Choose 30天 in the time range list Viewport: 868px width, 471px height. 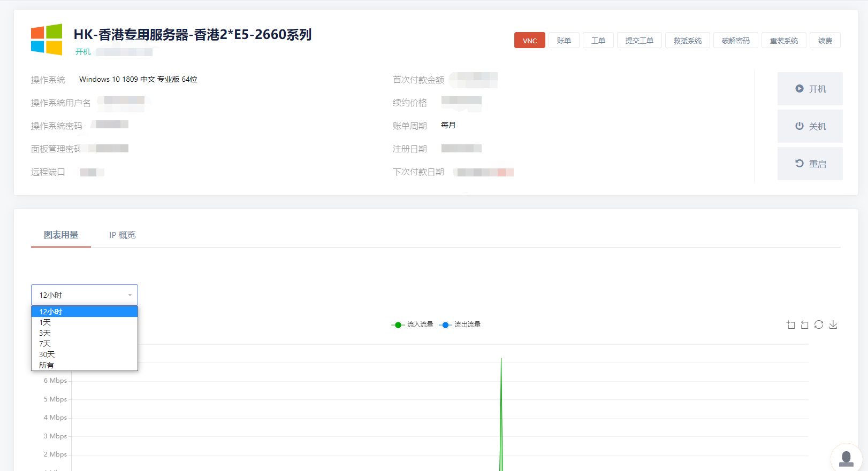(x=47, y=354)
